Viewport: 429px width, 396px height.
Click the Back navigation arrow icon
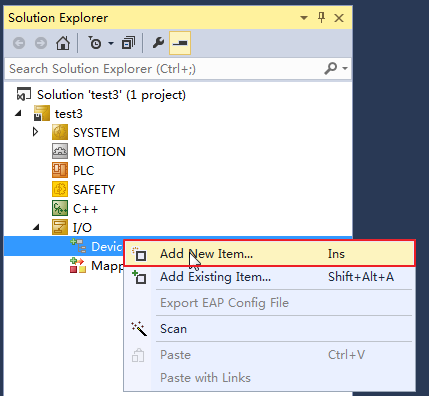pos(19,43)
